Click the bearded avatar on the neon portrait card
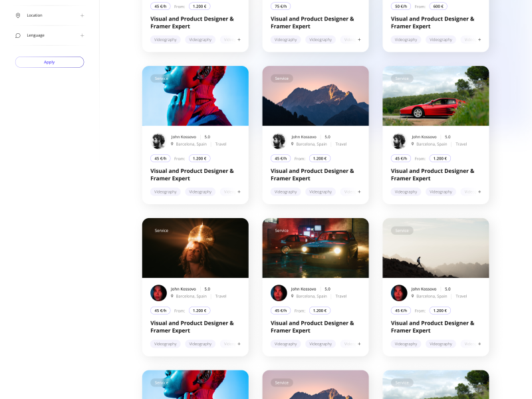This screenshot has width=532, height=399. click(158, 141)
